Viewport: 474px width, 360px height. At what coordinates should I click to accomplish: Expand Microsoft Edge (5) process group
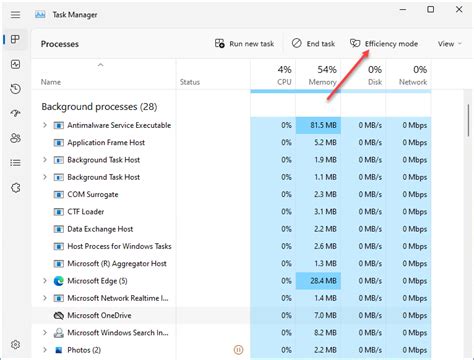pos(45,281)
